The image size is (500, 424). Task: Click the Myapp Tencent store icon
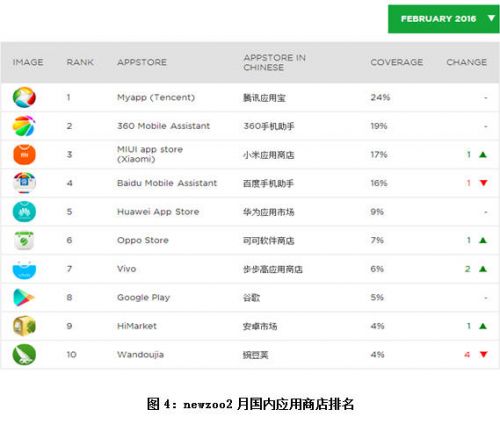pyautogui.click(x=24, y=97)
